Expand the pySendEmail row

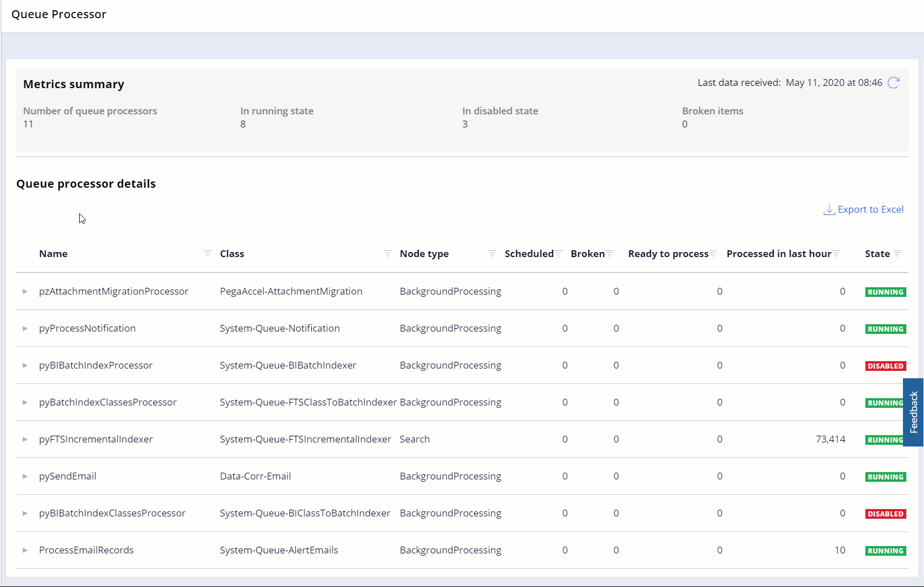[25, 476]
